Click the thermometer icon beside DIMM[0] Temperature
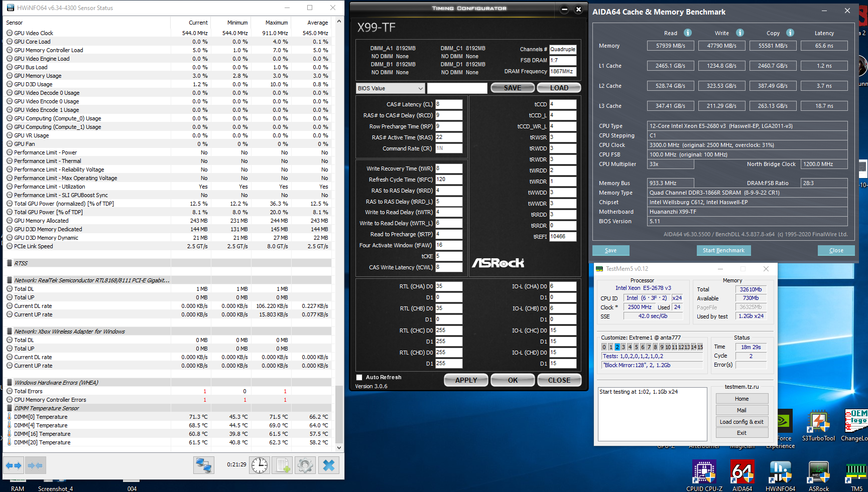 10,417
